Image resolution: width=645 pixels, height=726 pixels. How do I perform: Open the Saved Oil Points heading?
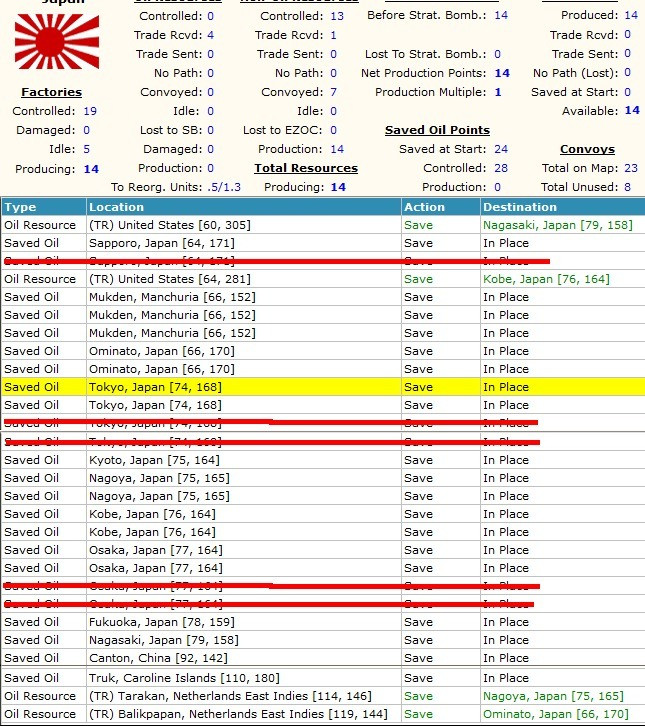pos(437,130)
